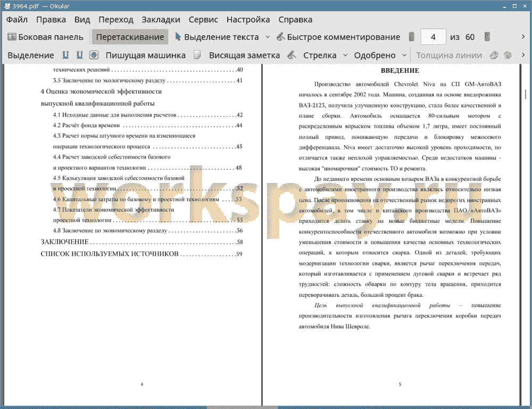Click page number 5 at page bottom

[x=400, y=384]
